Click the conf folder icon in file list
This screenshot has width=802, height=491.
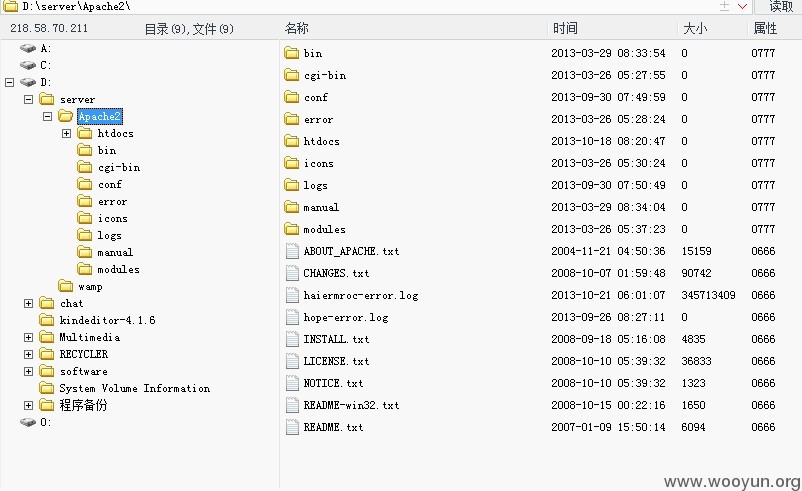click(x=292, y=97)
